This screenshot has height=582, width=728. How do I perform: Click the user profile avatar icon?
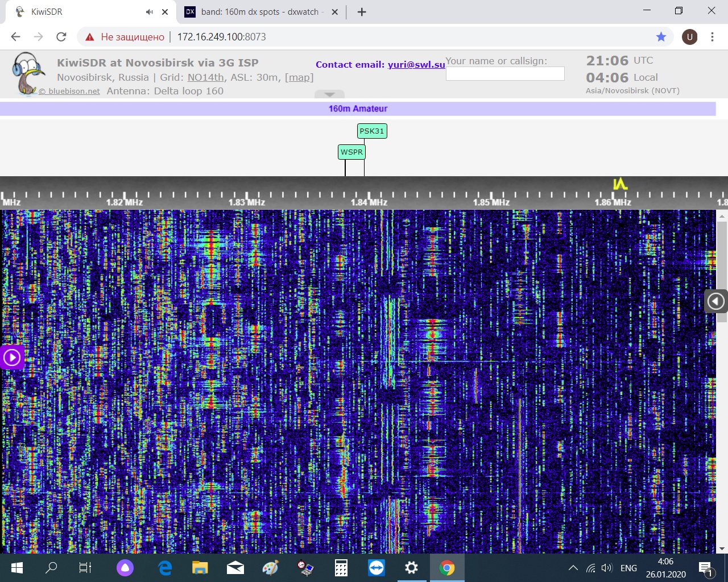[689, 37]
